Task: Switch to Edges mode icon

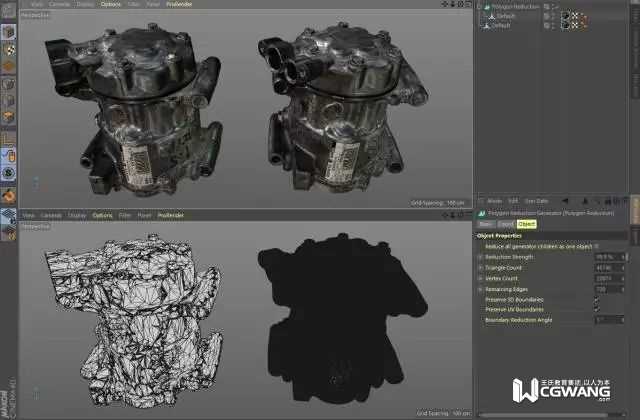Action: [8, 100]
